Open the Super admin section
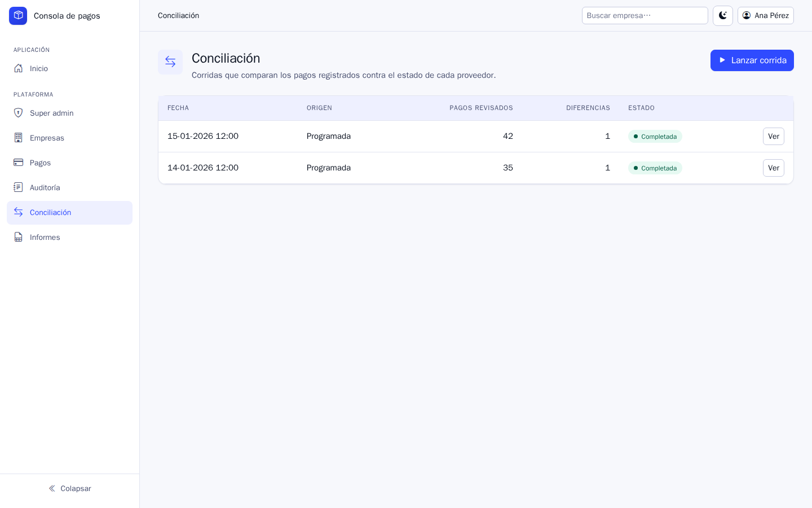This screenshot has height=508, width=812. tap(70, 113)
